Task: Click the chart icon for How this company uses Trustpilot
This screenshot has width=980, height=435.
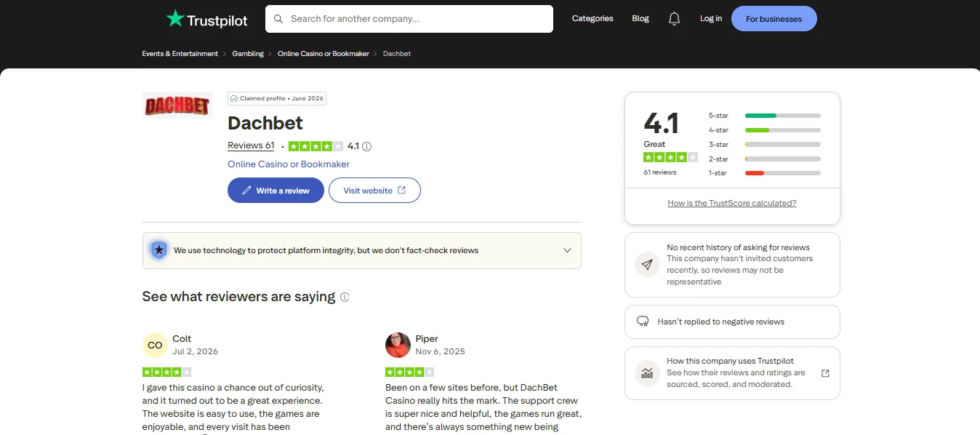Action: 647,372
